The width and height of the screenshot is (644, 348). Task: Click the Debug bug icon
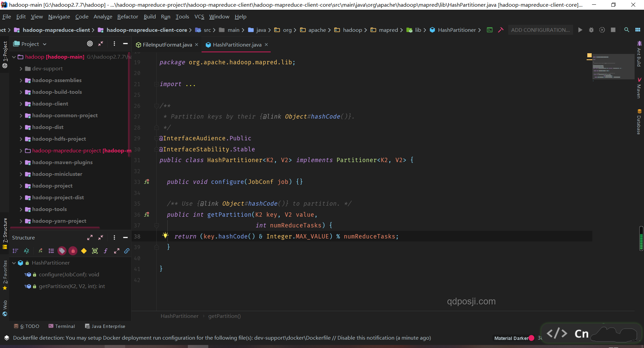[x=591, y=30]
